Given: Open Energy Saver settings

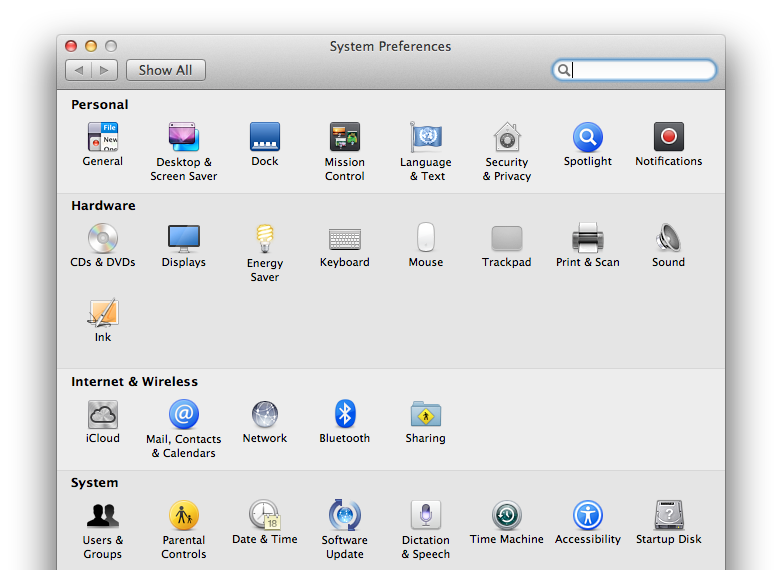Looking at the screenshot, I should (x=265, y=239).
